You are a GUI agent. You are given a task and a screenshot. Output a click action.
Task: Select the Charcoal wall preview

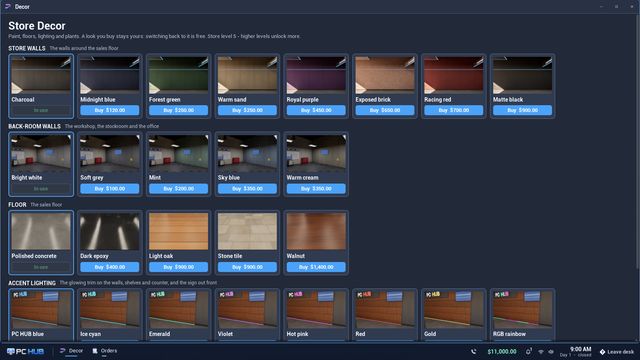tap(41, 75)
